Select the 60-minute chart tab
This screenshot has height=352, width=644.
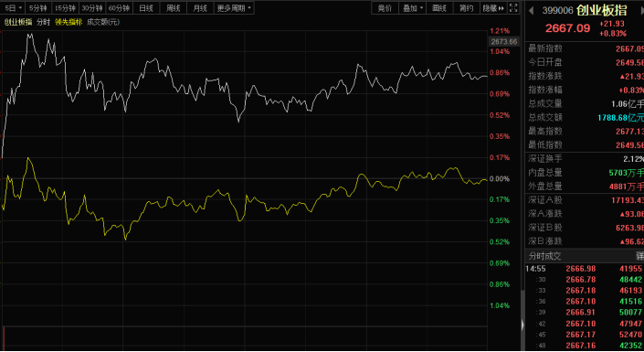coord(119,8)
